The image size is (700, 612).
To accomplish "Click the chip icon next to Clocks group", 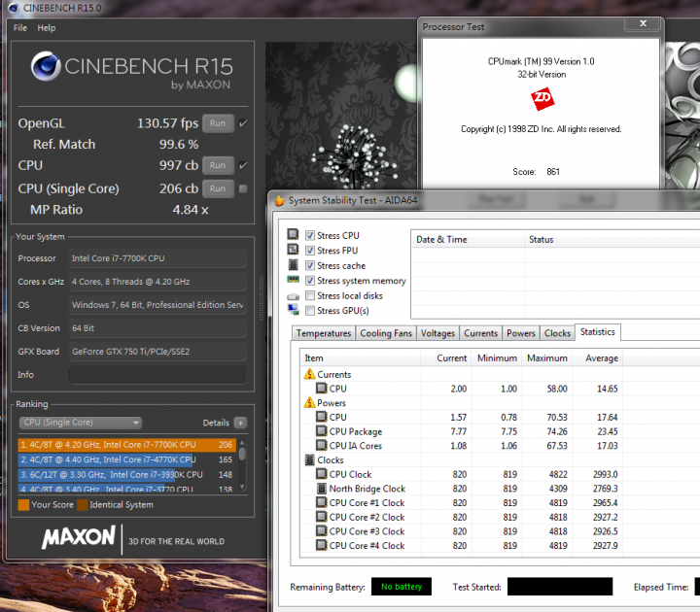I will click(x=309, y=459).
